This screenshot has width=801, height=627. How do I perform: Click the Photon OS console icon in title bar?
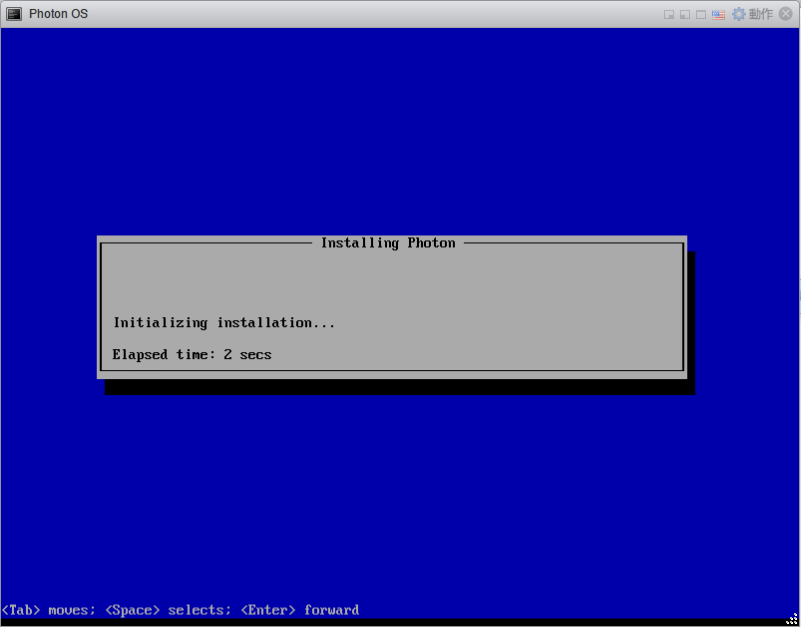[14, 14]
